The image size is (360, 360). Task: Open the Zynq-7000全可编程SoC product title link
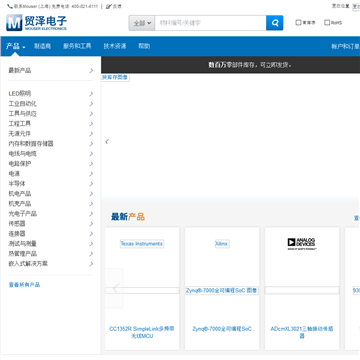tap(222, 329)
